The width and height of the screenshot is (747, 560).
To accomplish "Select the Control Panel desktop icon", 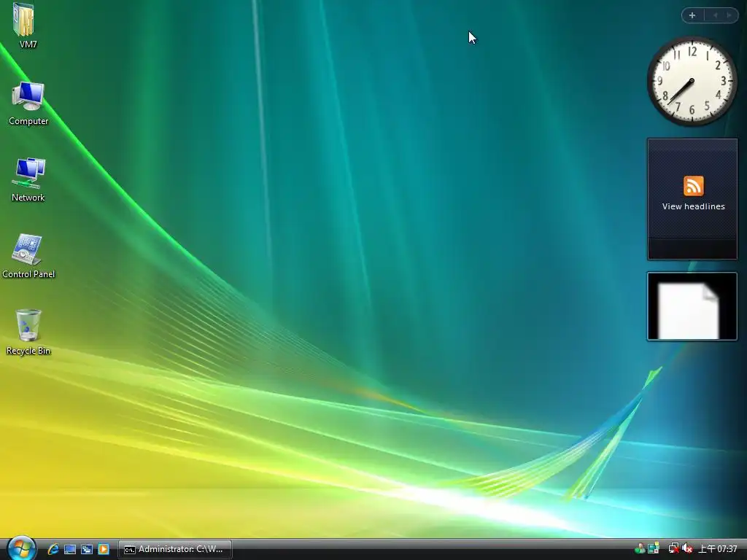I will [x=28, y=256].
